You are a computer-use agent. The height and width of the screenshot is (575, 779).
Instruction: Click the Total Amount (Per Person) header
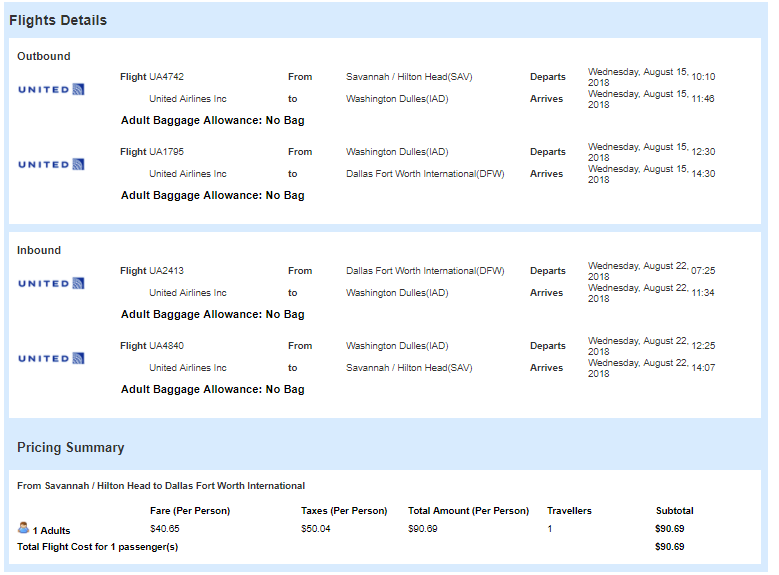tap(468, 511)
